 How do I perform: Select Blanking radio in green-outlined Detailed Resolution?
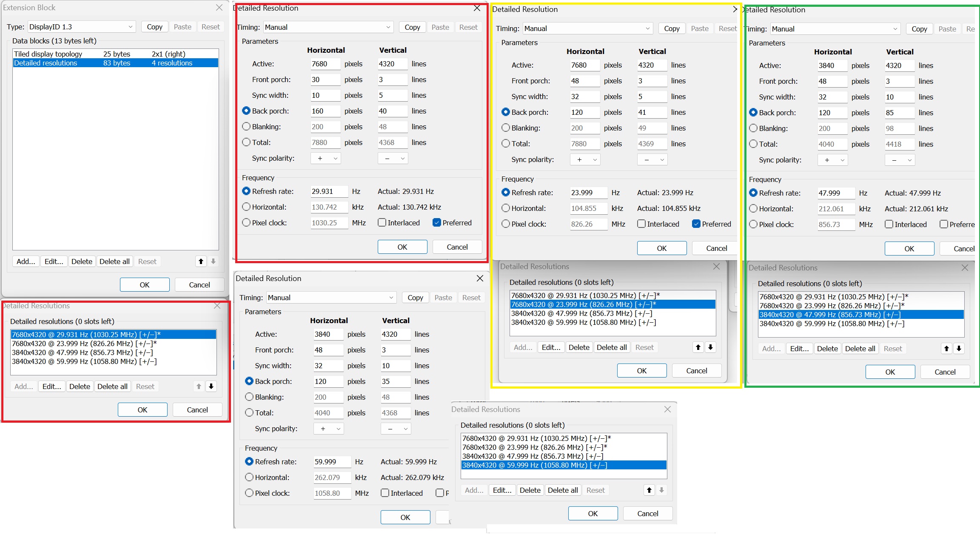[753, 128]
